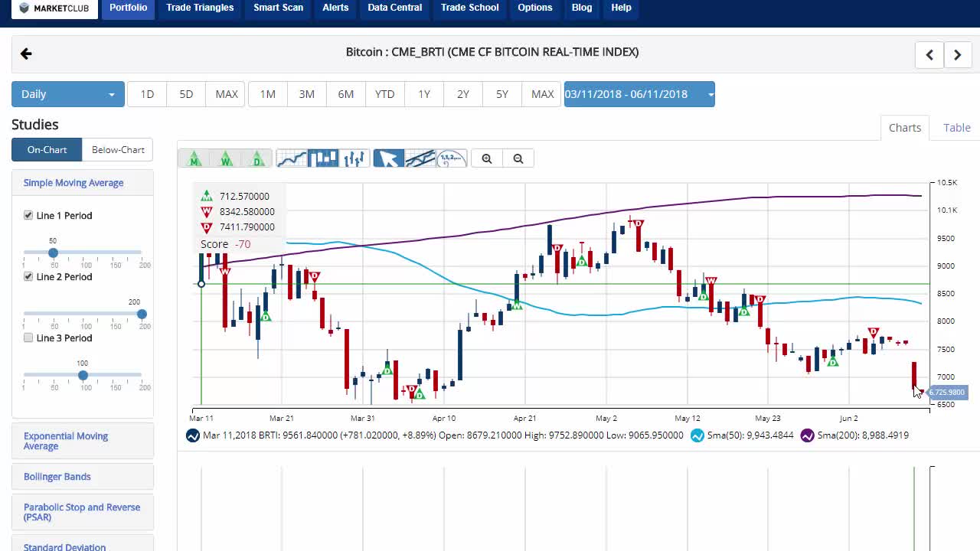The image size is (980, 551).
Task: Expand the Bollinger Bands study
Action: [83, 477]
